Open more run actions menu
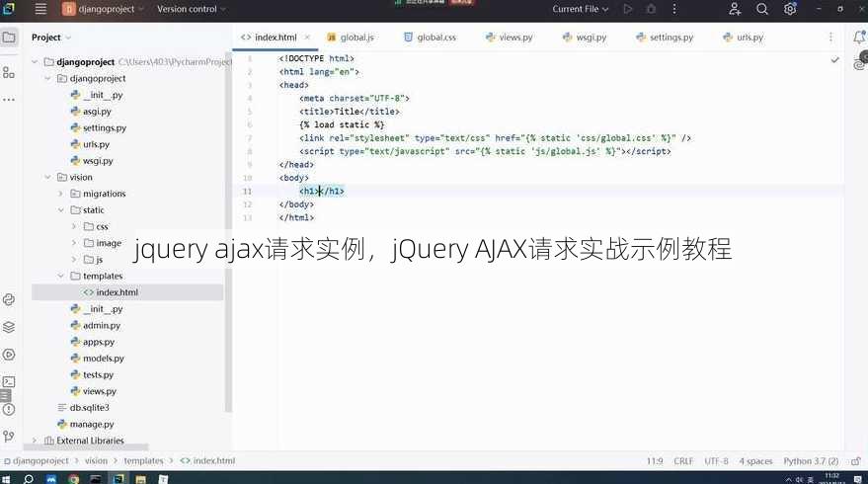This screenshot has width=868, height=484. tap(674, 9)
